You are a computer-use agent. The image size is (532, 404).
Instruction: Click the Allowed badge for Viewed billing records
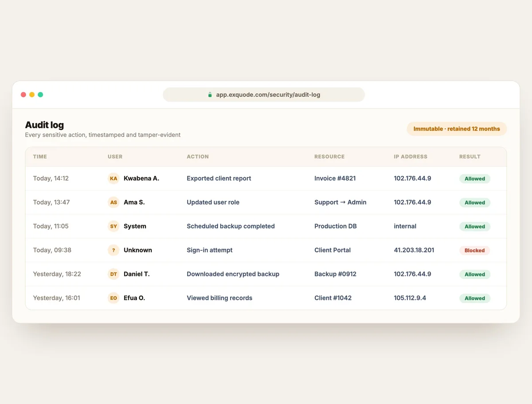pyautogui.click(x=475, y=299)
